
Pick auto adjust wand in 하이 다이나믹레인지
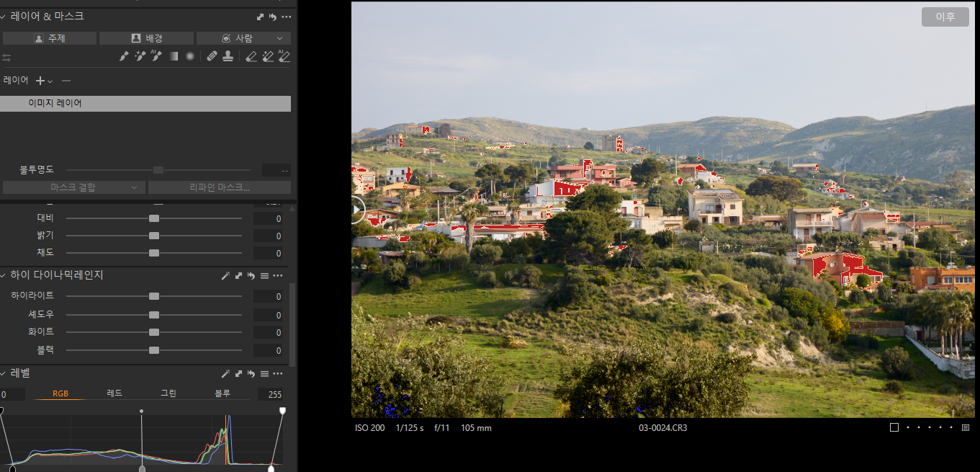(225, 275)
